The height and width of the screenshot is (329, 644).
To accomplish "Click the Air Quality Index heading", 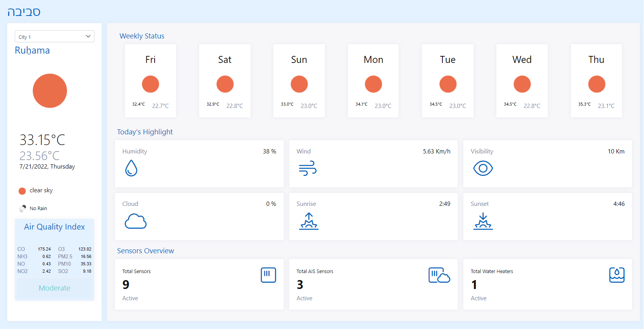I will point(54,227).
